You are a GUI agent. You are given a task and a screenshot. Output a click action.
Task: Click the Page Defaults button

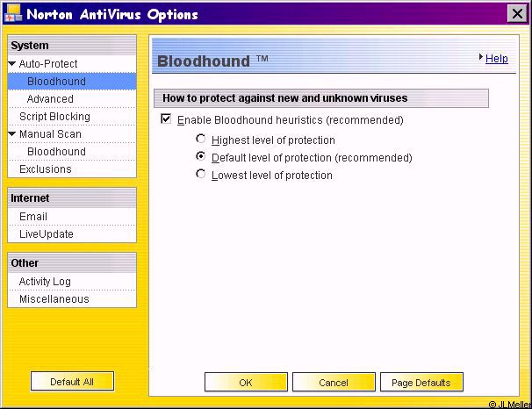421,383
